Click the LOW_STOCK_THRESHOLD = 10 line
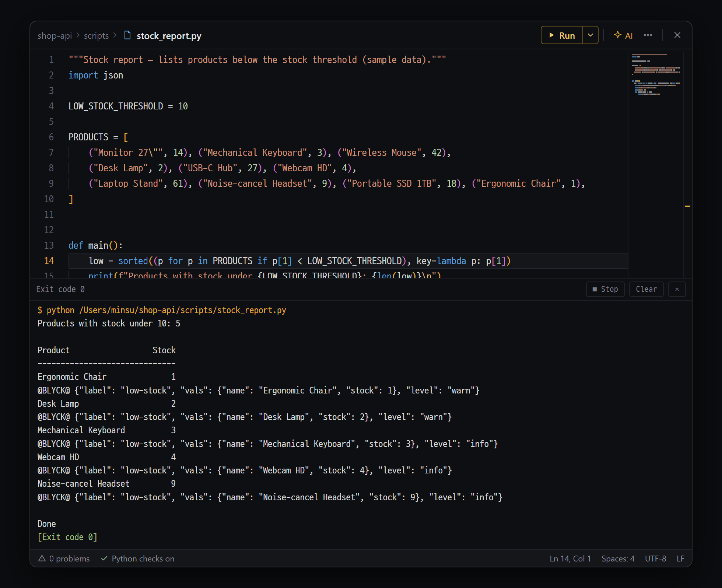Screen dimensions: 722x588 (128, 106)
